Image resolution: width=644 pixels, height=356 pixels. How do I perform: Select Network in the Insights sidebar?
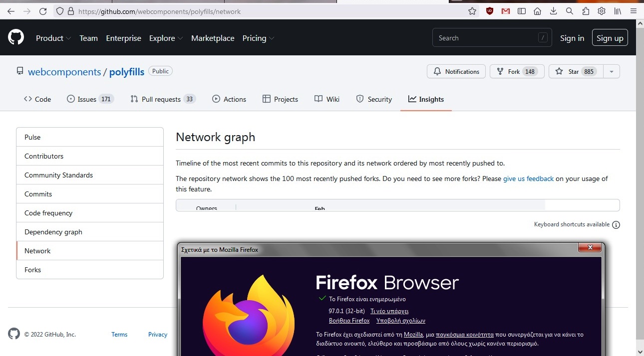point(90,251)
